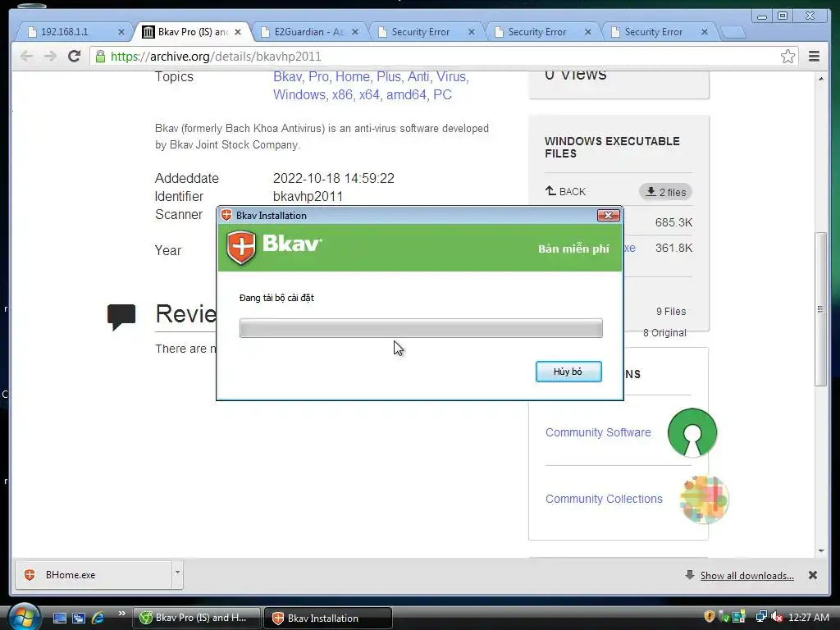This screenshot has width=840, height=630.
Task: Click the green HTTPS padlock icon
Action: (x=100, y=57)
